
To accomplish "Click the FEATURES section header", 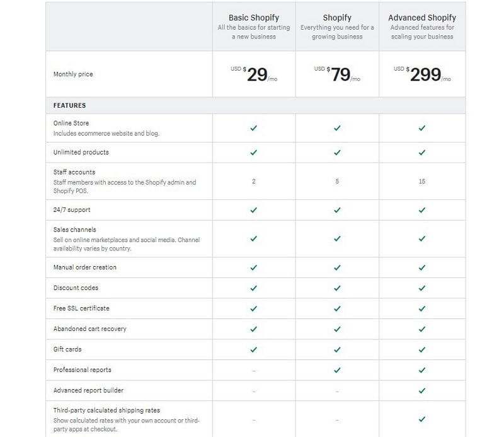I will pos(69,105).
